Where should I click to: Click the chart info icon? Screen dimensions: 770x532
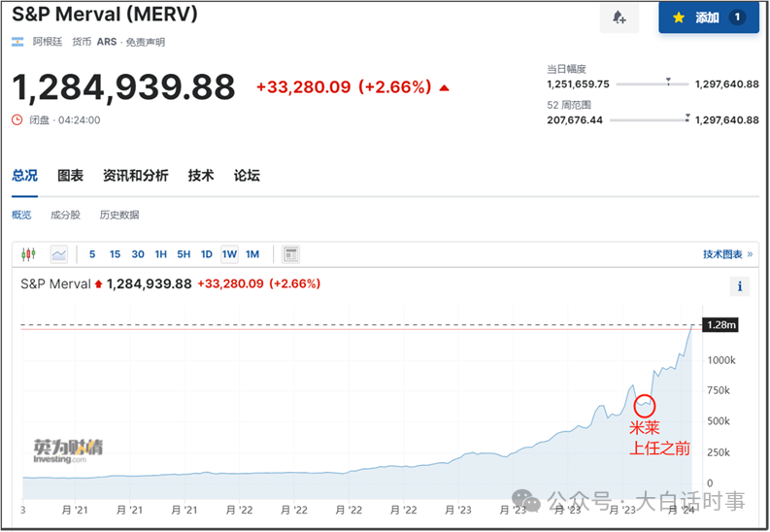[x=740, y=285]
